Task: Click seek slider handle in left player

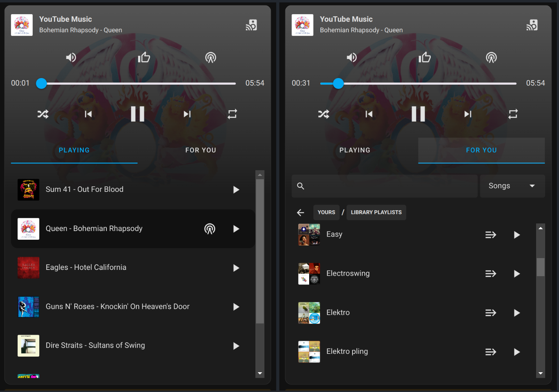Action: [x=41, y=83]
